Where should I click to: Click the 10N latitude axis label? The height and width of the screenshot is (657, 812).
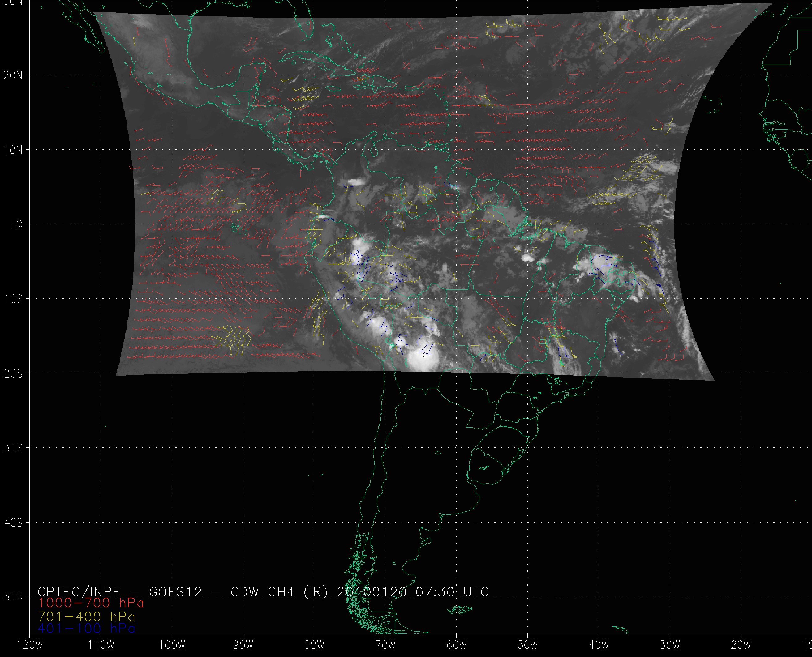point(13,150)
